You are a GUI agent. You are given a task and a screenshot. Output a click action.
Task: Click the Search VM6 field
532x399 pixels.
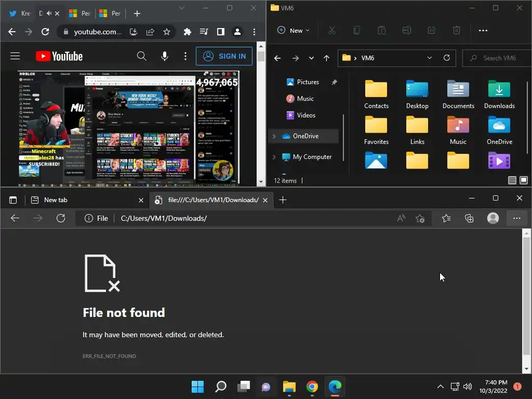[497, 58]
